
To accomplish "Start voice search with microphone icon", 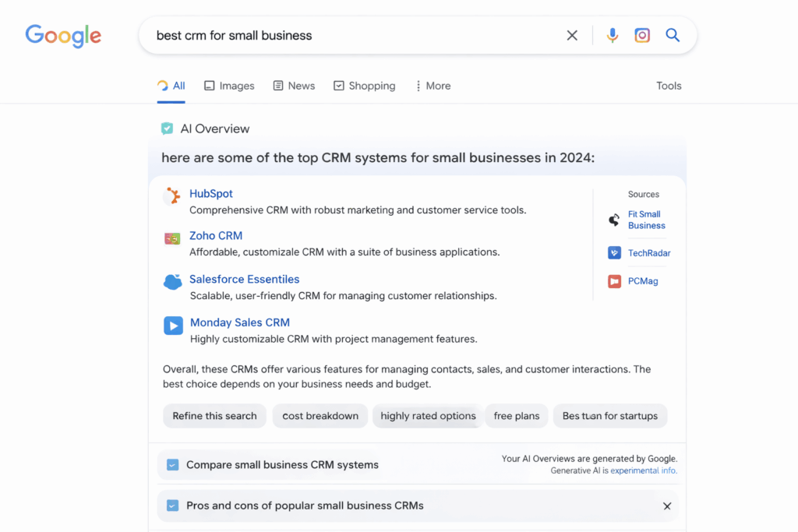I will pos(613,35).
